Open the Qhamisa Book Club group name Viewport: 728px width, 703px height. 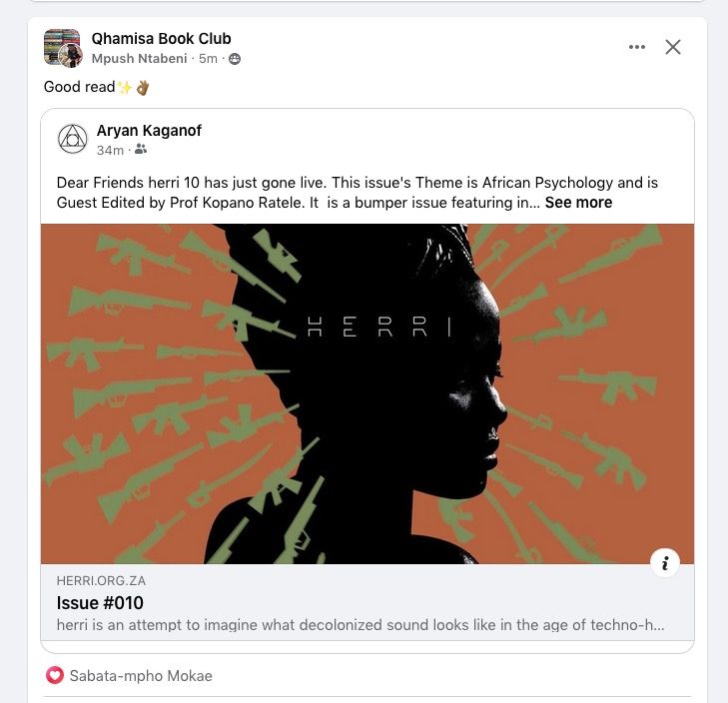(161, 39)
